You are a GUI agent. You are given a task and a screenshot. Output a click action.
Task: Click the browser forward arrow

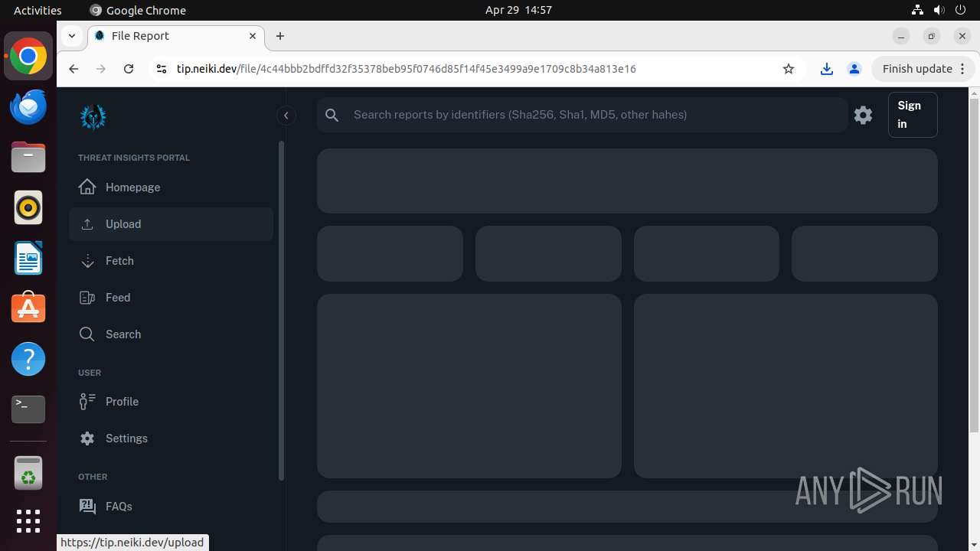[x=101, y=69]
